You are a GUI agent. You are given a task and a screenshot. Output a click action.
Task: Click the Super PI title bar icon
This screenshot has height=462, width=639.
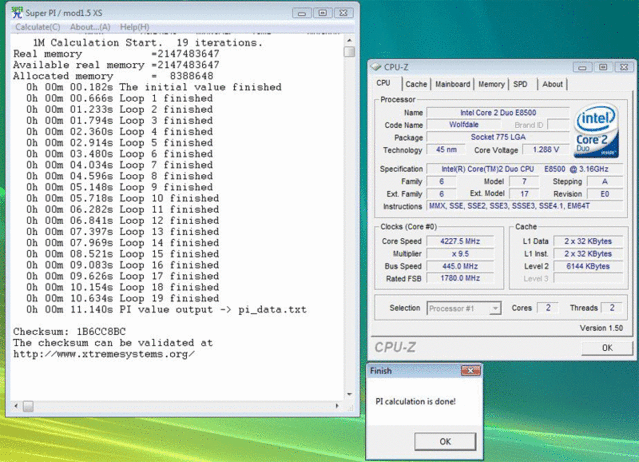tap(17, 13)
